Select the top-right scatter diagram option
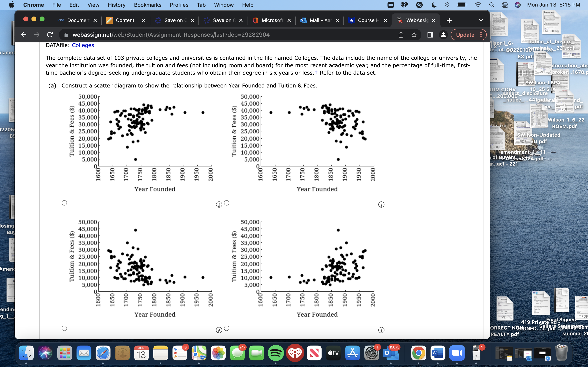This screenshot has width=588, height=367. (x=226, y=203)
